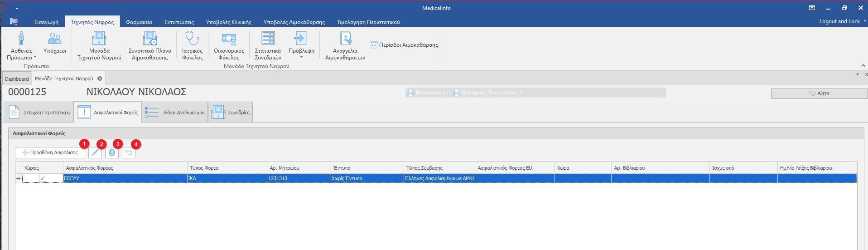Viewport: 868px width, 250px height.
Task: Expand the Εκτυπώσεις dropdown
Action: 428,93
